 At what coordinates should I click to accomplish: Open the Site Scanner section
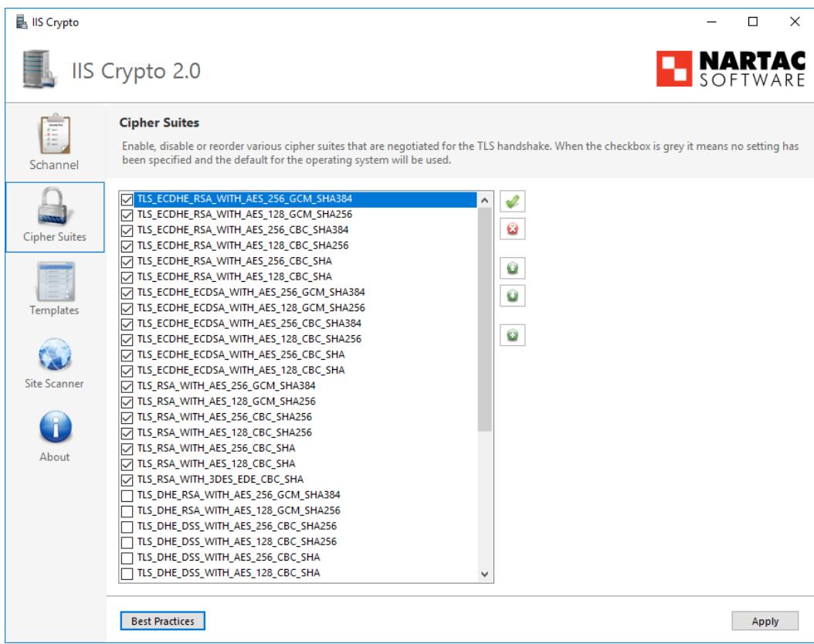point(54,363)
